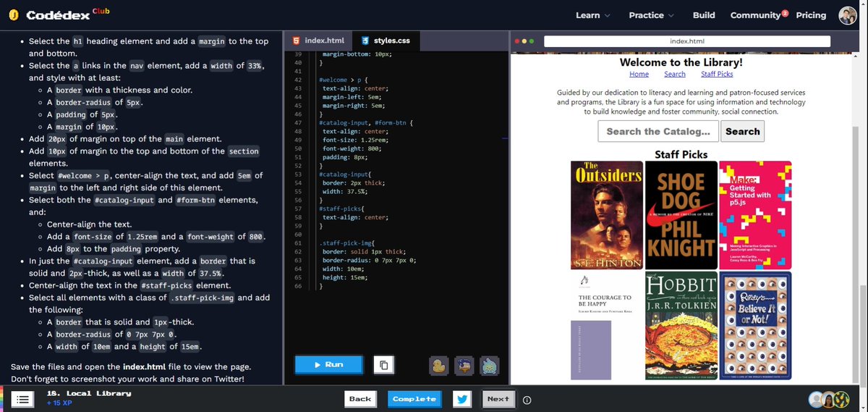Open the info icon beside Next

[527, 399]
